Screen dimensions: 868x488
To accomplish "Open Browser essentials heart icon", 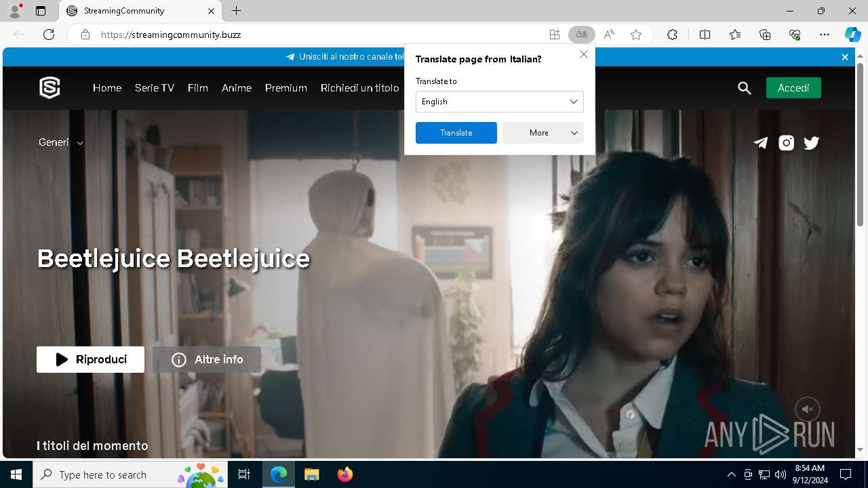I will [795, 35].
